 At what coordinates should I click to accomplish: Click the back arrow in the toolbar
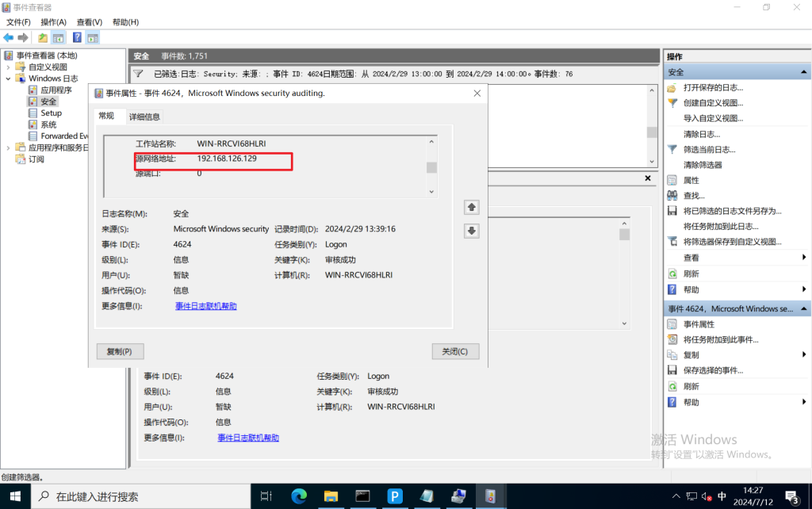[x=8, y=37]
